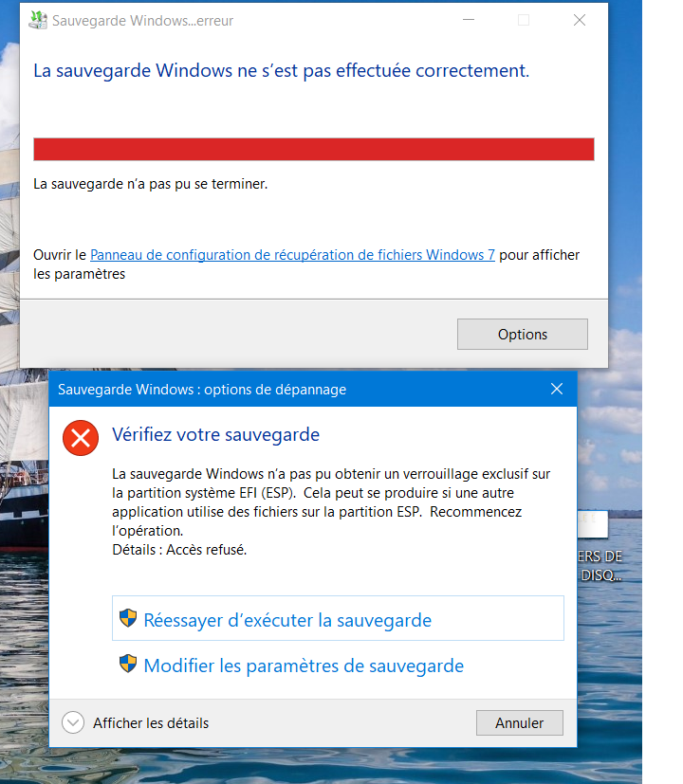Click the shield icon beside Réessayer d'exécuter la sauvegarde
Screen dimensions: 683x784
[128, 618]
